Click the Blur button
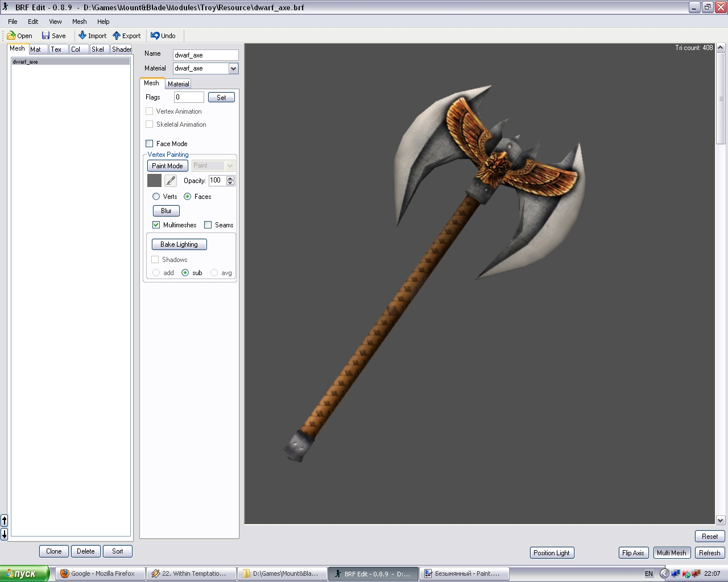 (166, 211)
